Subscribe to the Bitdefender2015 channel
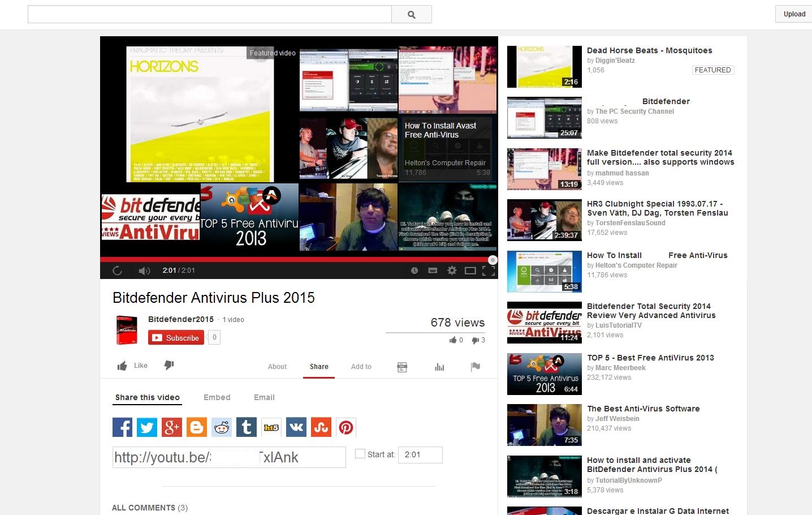The width and height of the screenshot is (812, 515). [x=176, y=338]
